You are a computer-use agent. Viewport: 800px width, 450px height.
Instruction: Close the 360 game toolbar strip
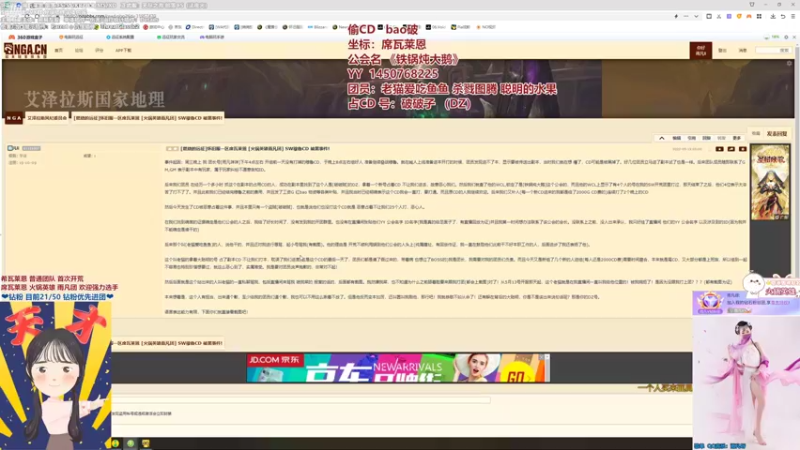click(794, 37)
